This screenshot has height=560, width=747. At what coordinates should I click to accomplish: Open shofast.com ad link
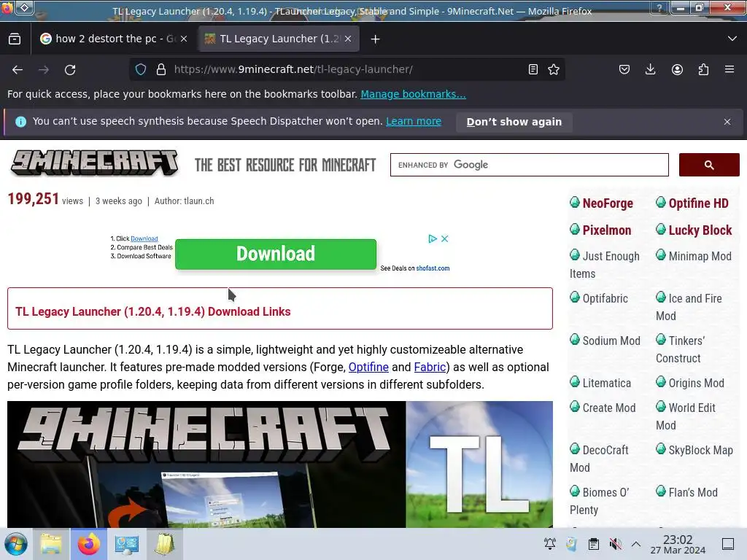pos(433,268)
